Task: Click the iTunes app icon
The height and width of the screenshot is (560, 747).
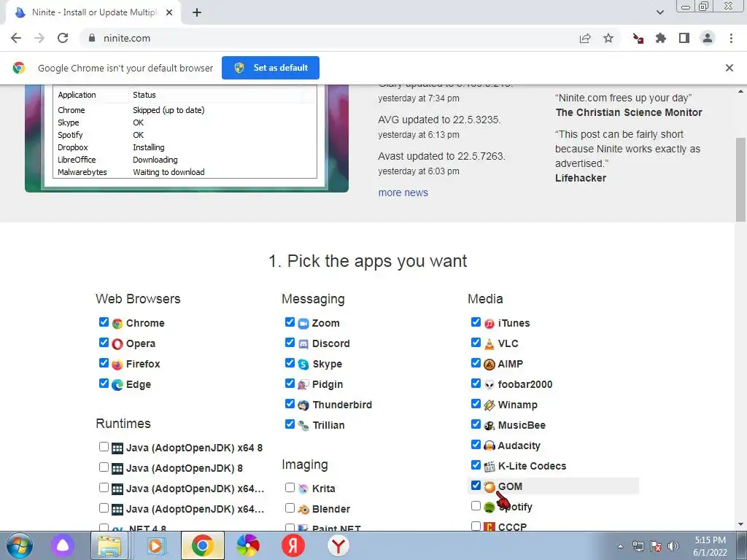Action: click(489, 324)
